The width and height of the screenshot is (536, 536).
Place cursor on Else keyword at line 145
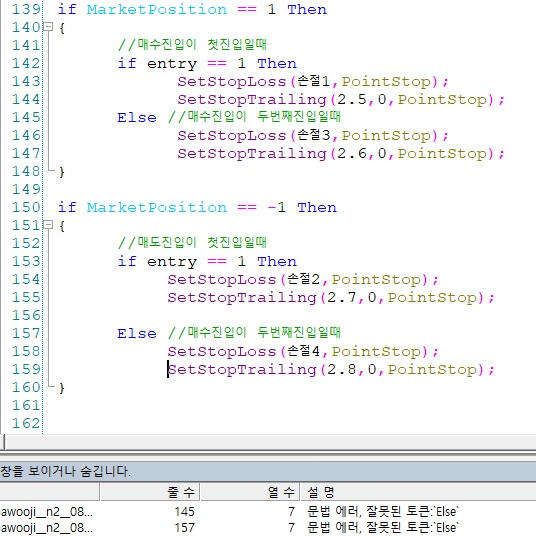(x=137, y=118)
